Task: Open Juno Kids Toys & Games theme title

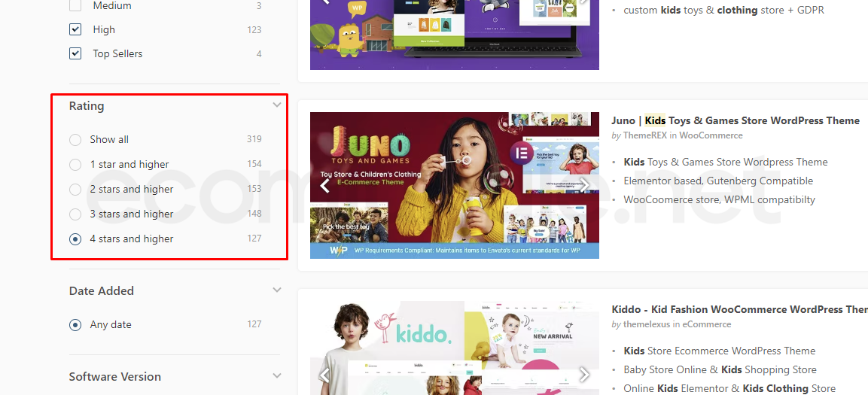Action: pos(736,120)
